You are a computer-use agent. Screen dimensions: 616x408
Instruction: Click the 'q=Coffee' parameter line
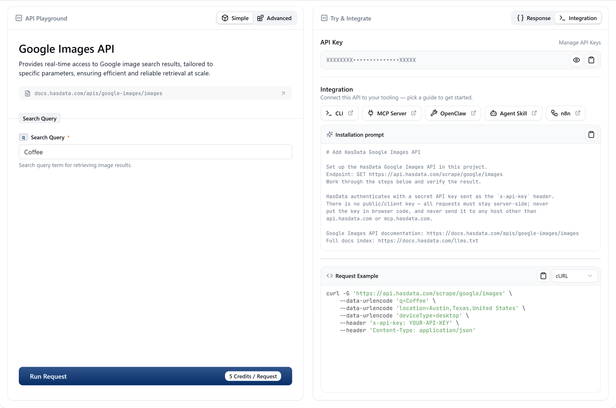[388, 301]
